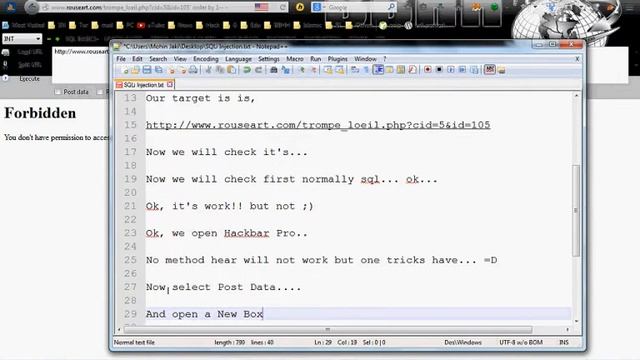Open the Settings menu
The height and width of the screenshot is (360, 640).
point(269,59)
